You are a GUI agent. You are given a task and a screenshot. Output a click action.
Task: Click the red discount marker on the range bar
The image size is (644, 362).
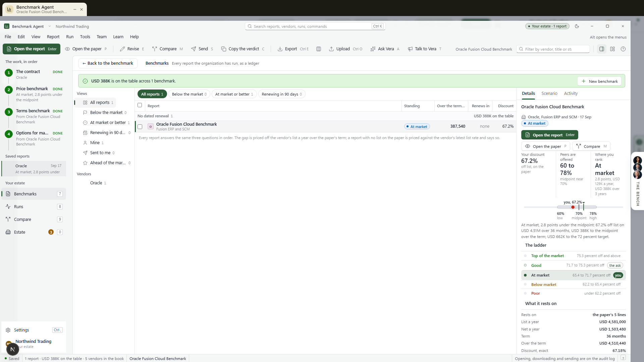click(x=573, y=207)
